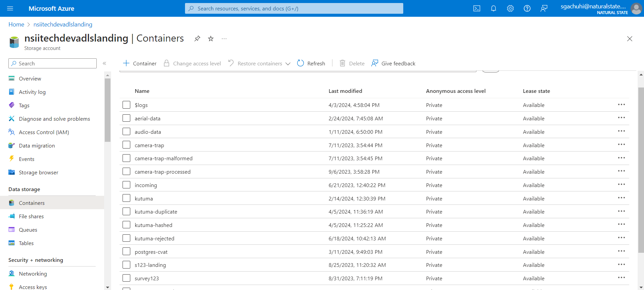Tick the camera-trap container checkbox
The width and height of the screenshot is (644, 290).
126,145
